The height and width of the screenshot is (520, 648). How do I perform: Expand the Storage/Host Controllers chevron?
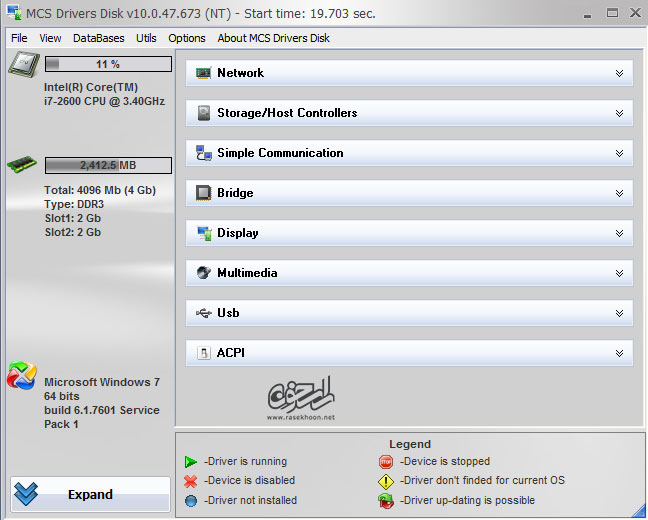tap(619, 113)
